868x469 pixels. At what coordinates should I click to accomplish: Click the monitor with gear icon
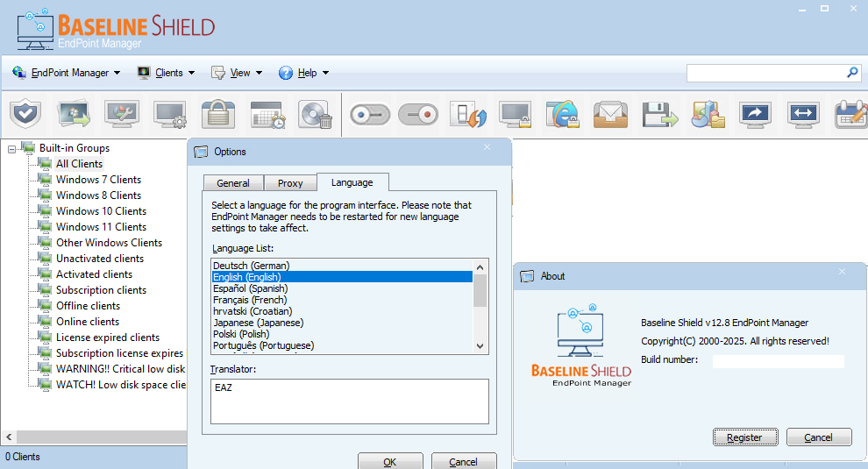pos(170,115)
